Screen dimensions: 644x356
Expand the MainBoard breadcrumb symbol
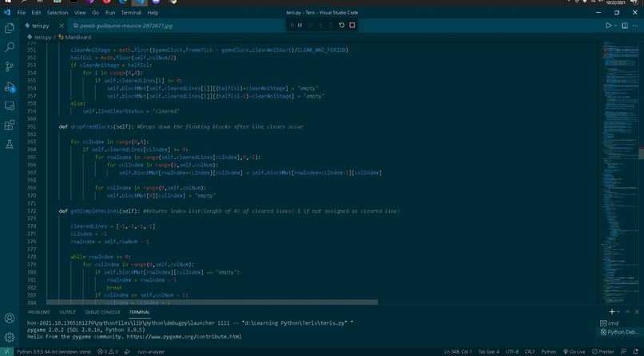click(x=75, y=37)
